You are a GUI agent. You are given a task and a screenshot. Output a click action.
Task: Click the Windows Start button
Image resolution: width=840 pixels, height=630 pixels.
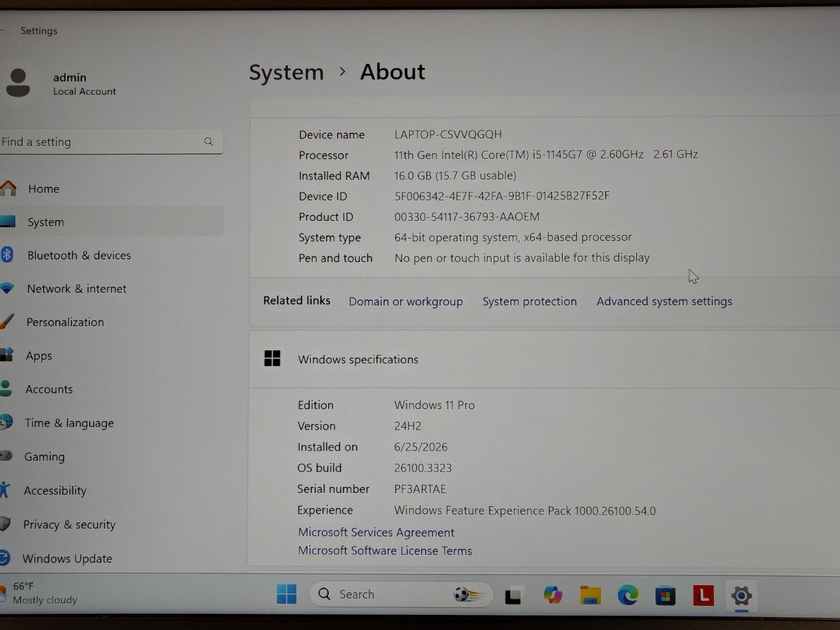pos(287,594)
